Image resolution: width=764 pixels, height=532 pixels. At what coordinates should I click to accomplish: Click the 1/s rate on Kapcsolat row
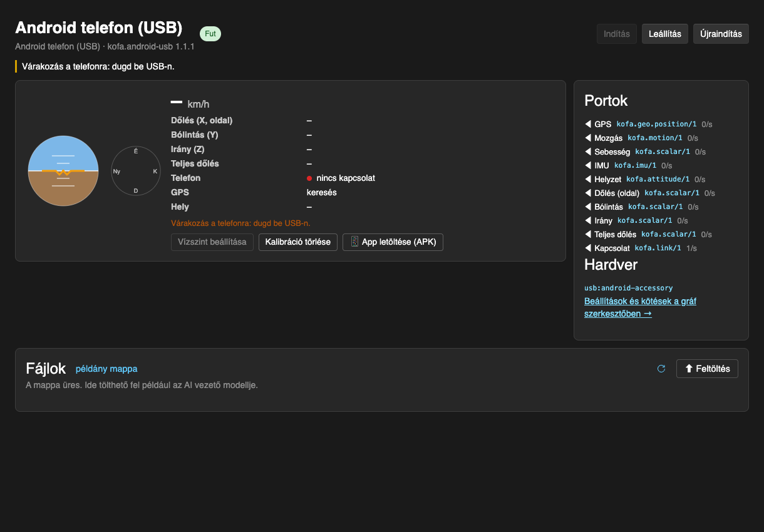click(x=691, y=248)
